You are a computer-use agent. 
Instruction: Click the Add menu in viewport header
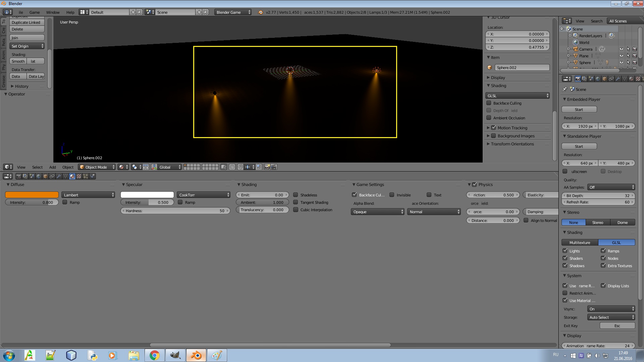pos(52,167)
